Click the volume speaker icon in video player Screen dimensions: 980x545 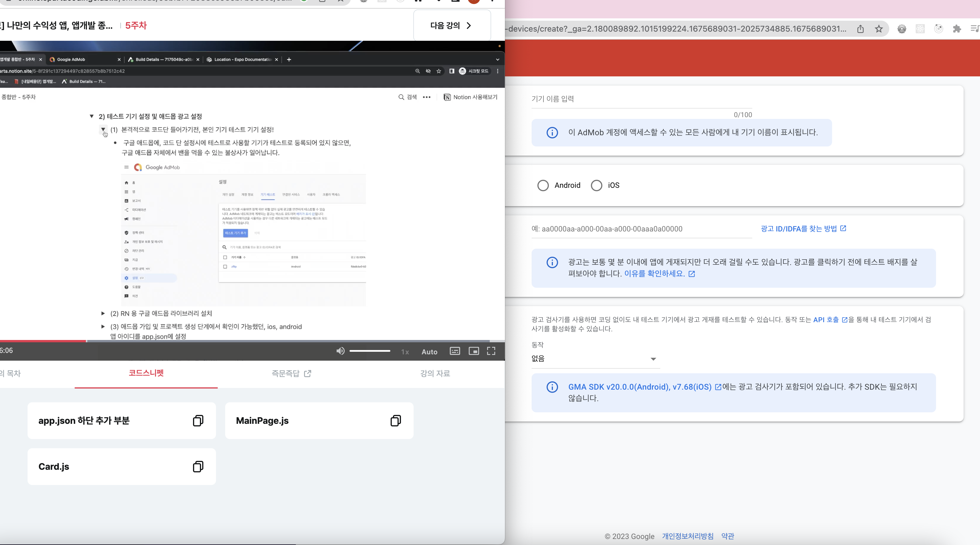click(340, 351)
